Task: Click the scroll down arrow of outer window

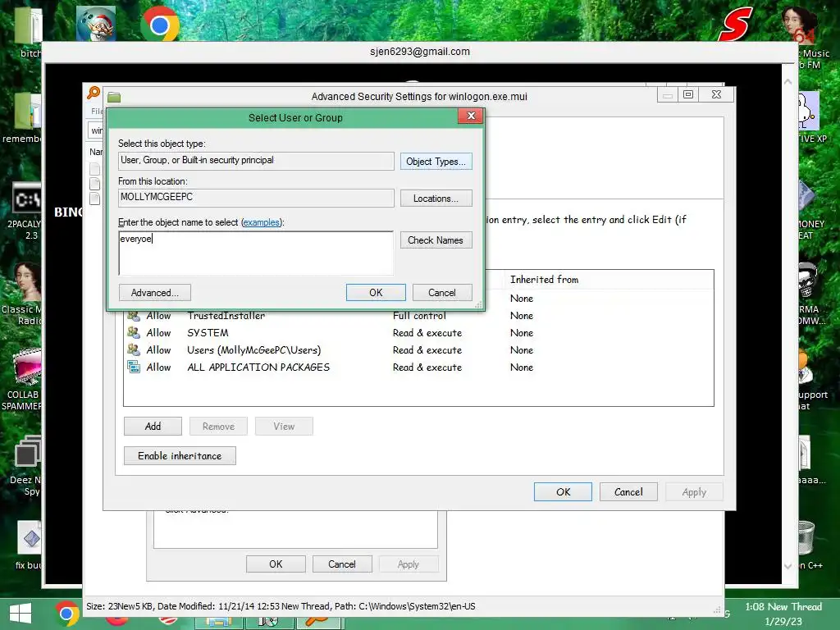Action: [788, 566]
